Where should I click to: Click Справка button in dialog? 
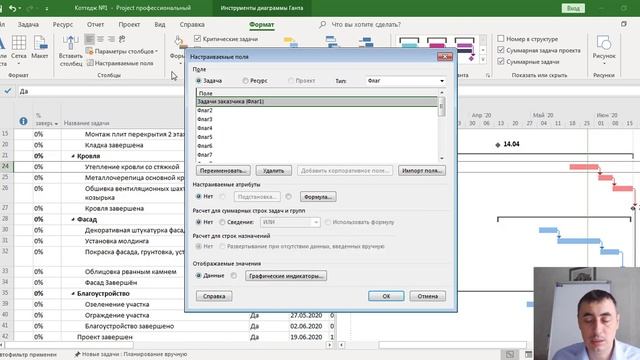(x=214, y=296)
